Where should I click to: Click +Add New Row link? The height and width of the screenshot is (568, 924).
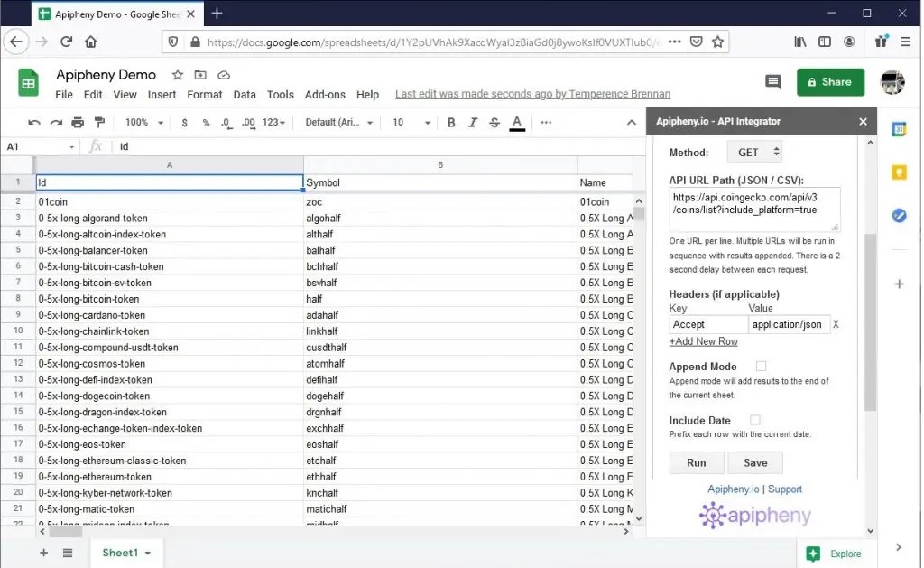(x=703, y=341)
